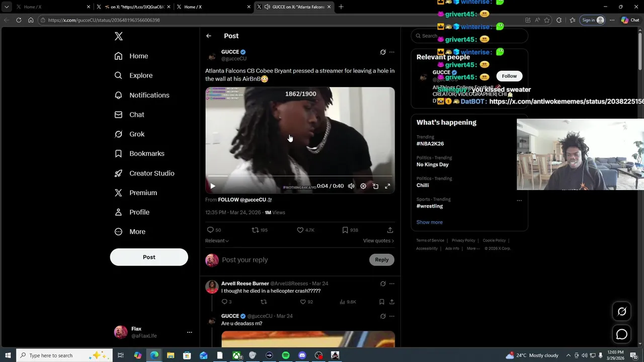Viewport: 644px width, 362px height.
Task: Open Explore in the sidebar
Action: point(133,75)
